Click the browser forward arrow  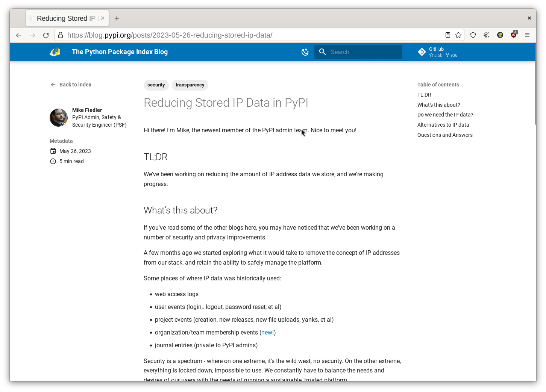(x=32, y=35)
